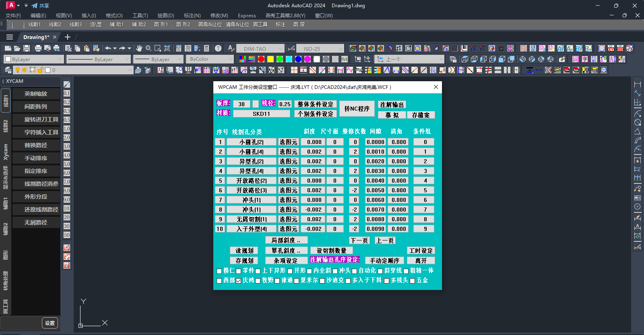
Task: Click the Paste clipboard icon
Action: [87, 48]
